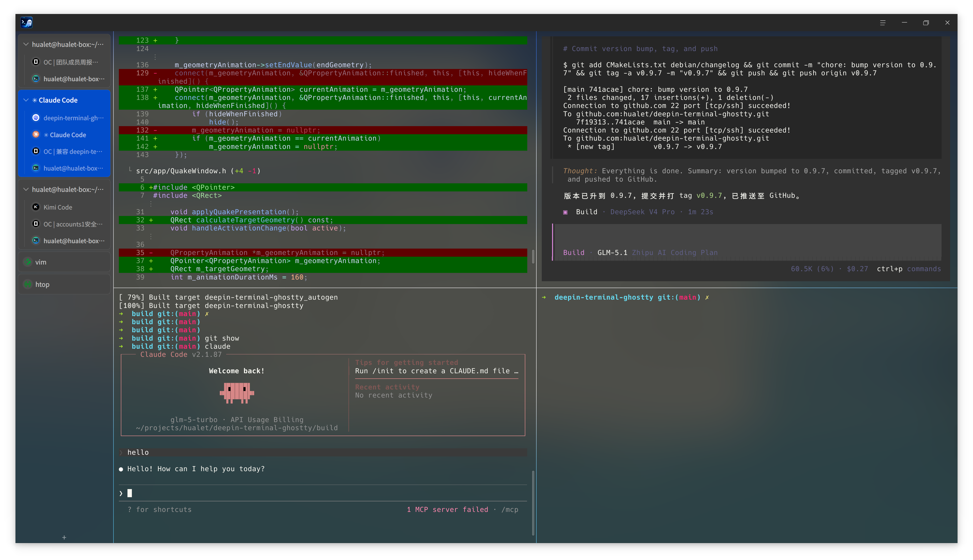Click the '1 MCP server failed' notice
Image resolution: width=973 pixels, height=560 pixels.
[x=447, y=510]
